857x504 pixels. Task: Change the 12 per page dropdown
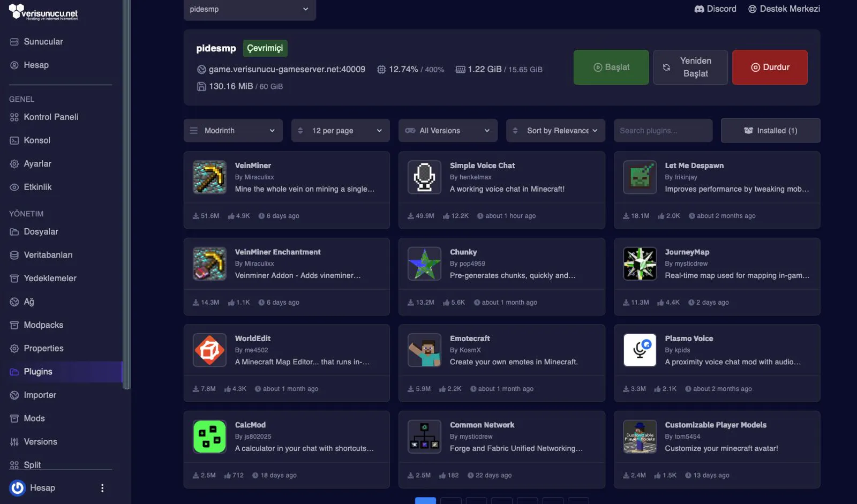(341, 131)
